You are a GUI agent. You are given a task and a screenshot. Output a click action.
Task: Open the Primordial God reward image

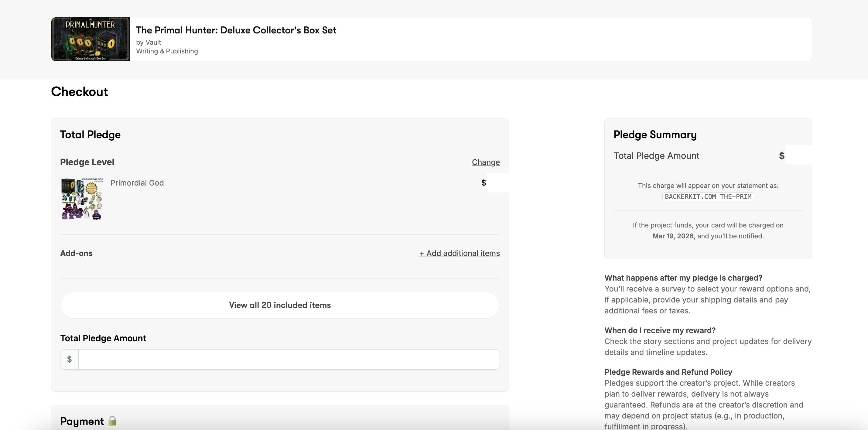point(82,199)
